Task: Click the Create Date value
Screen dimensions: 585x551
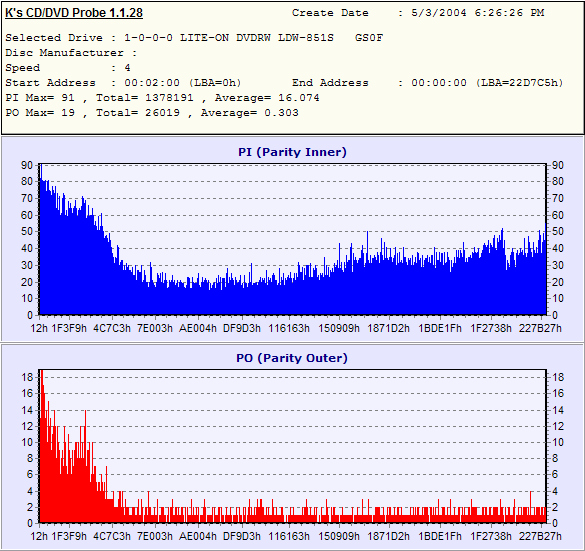Action: [x=478, y=13]
